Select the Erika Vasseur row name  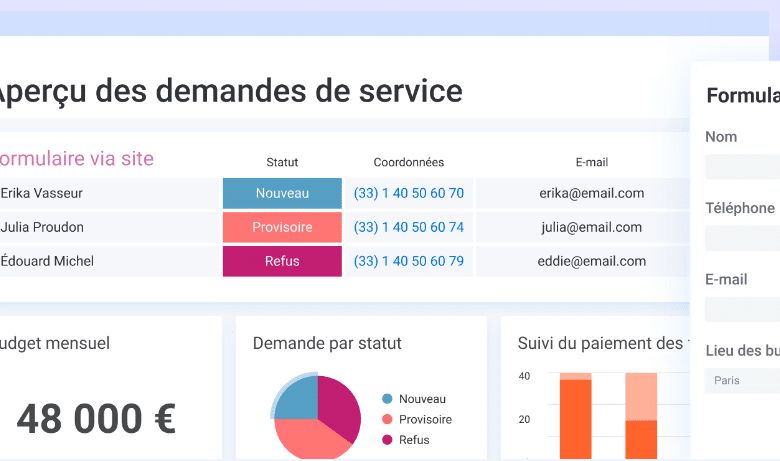[42, 193]
